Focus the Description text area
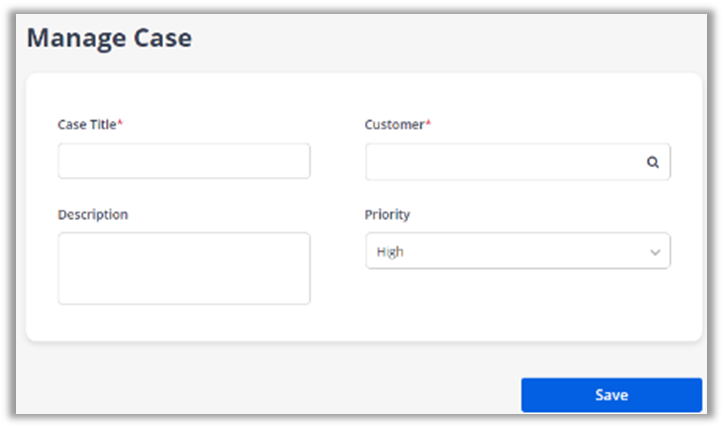The height and width of the screenshot is (428, 724). pos(184,268)
